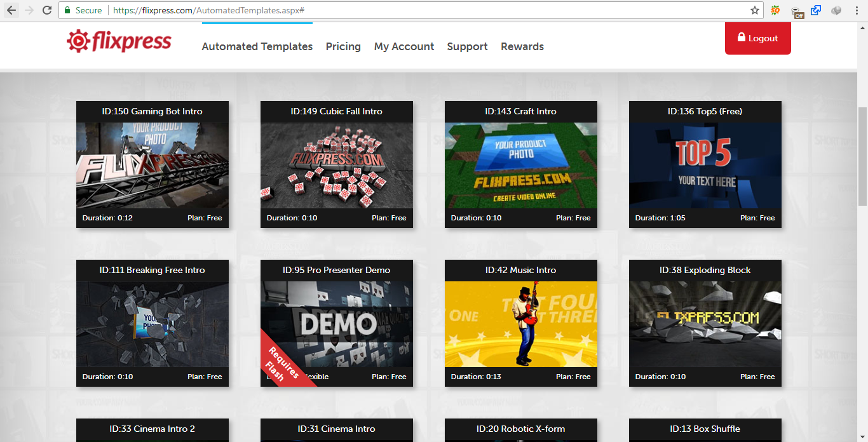Navigate to the Support section
Viewport: 868px width, 442px height.
[467, 46]
